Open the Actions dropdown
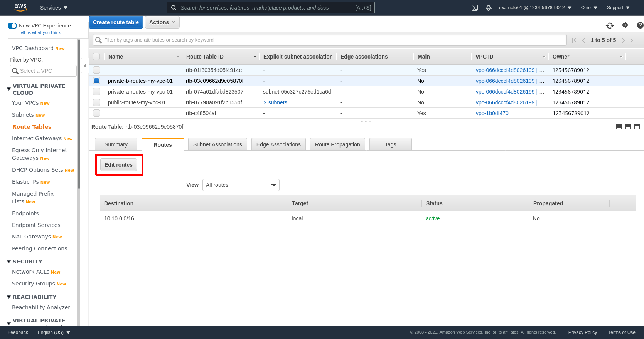This screenshot has height=339, width=644. 162,22
